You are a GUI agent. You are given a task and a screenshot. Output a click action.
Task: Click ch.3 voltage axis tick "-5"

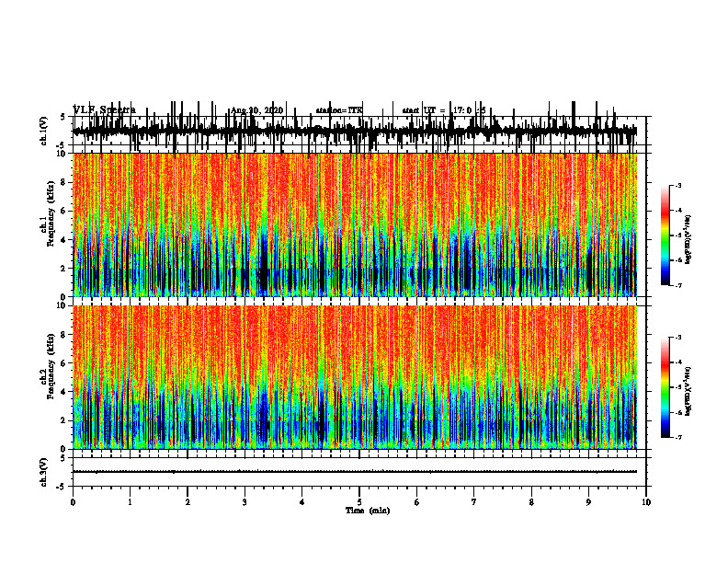pyautogui.click(x=61, y=487)
